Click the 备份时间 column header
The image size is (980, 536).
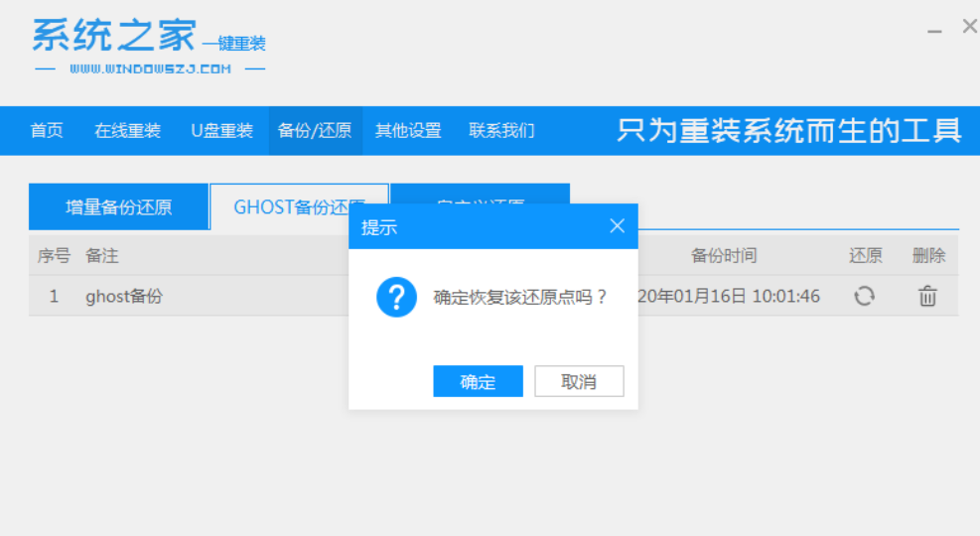(x=724, y=256)
